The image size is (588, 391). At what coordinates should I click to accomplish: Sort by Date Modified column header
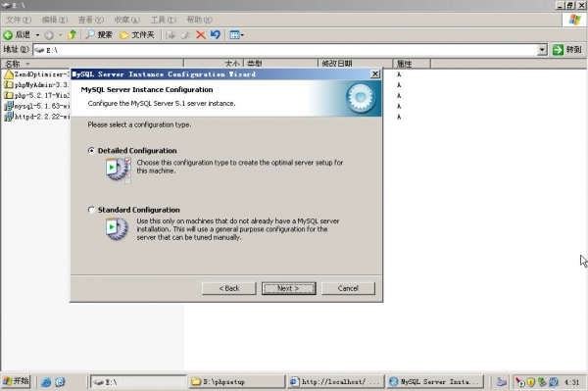coord(356,64)
